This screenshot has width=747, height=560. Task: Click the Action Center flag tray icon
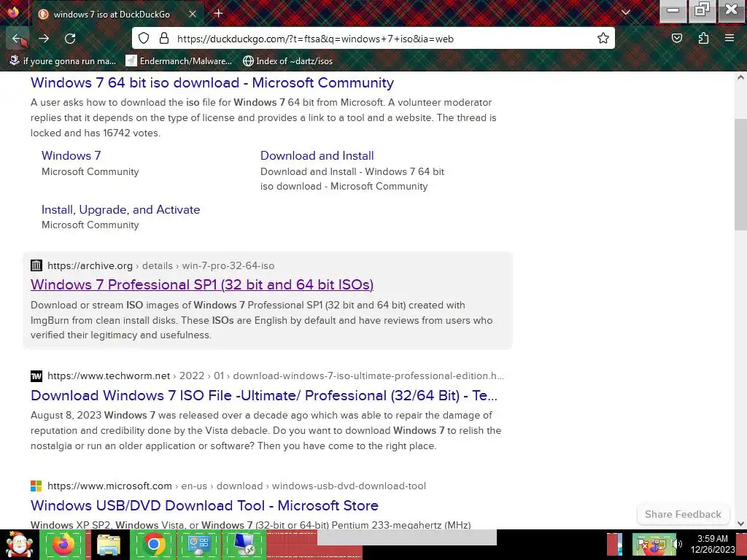point(643,544)
